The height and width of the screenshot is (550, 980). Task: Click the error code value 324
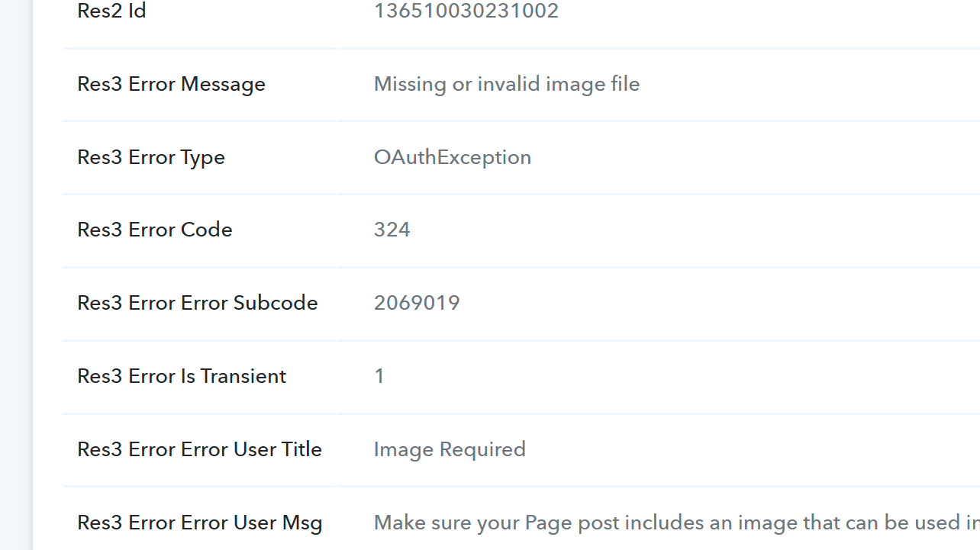click(392, 230)
